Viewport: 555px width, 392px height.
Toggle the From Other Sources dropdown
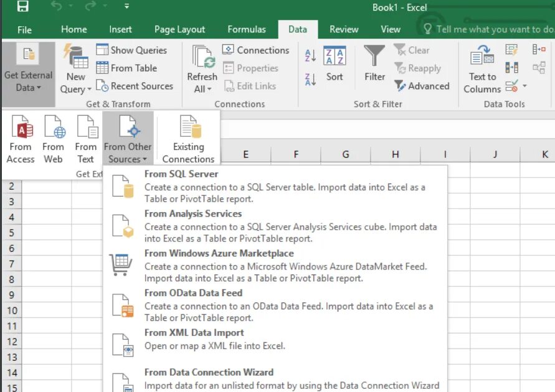[128, 139]
